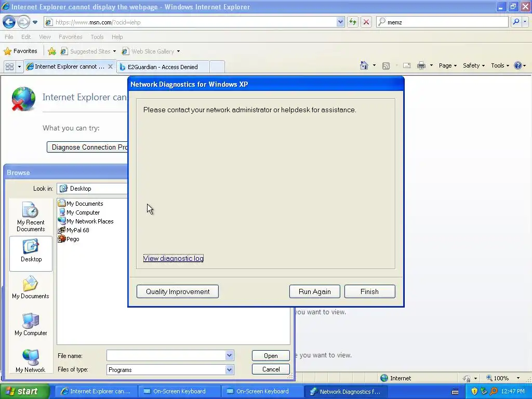
Task: Select My Recent Documents in Browse dialog
Action: tap(31, 217)
